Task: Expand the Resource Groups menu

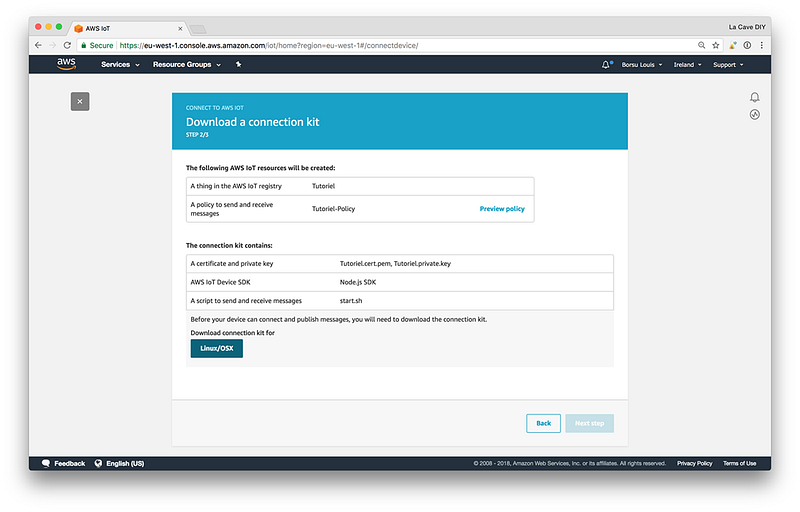Action: click(x=187, y=64)
